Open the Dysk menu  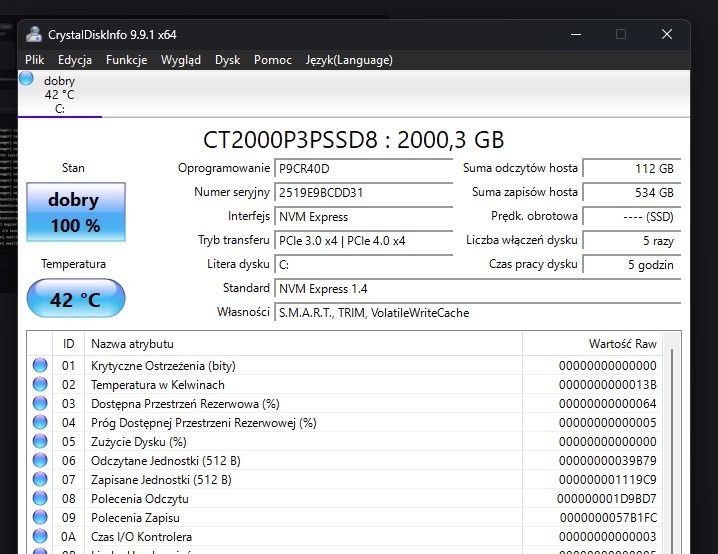coord(228,60)
